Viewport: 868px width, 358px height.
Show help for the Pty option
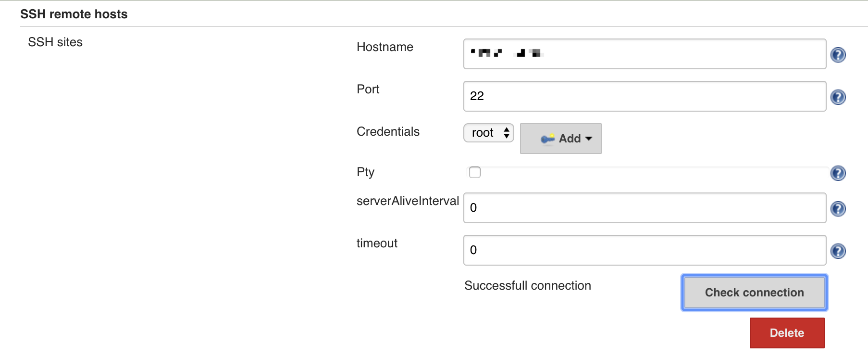pyautogui.click(x=838, y=173)
